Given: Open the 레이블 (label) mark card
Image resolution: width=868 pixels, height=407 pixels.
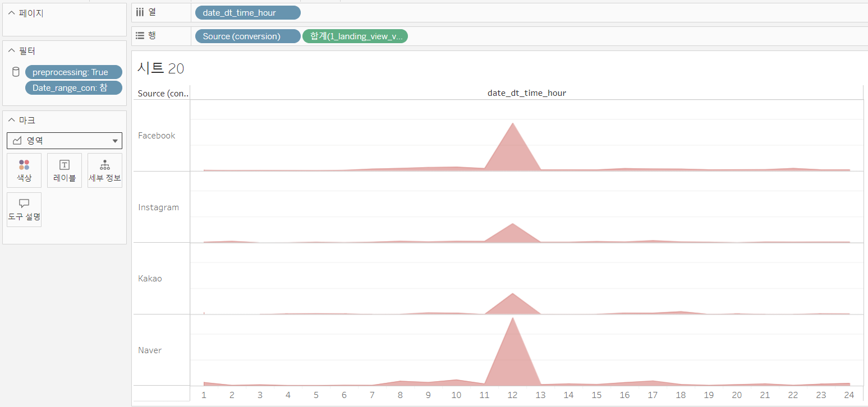Looking at the screenshot, I should 65,170.
